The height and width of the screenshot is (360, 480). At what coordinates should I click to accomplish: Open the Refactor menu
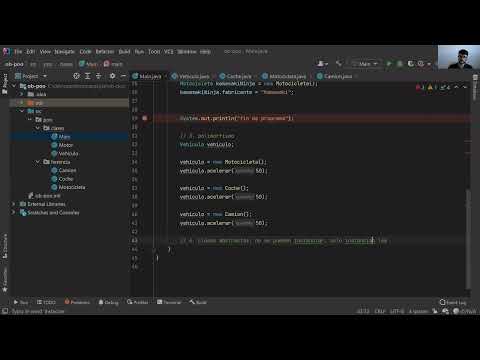105,52
